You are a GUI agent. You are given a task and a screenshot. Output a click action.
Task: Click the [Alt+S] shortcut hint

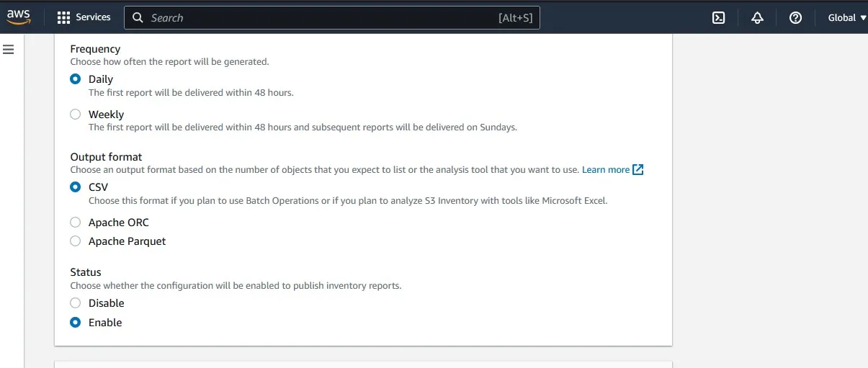coord(516,18)
